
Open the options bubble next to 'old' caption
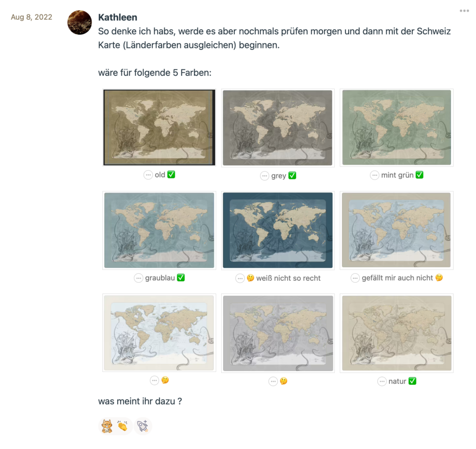[148, 175]
